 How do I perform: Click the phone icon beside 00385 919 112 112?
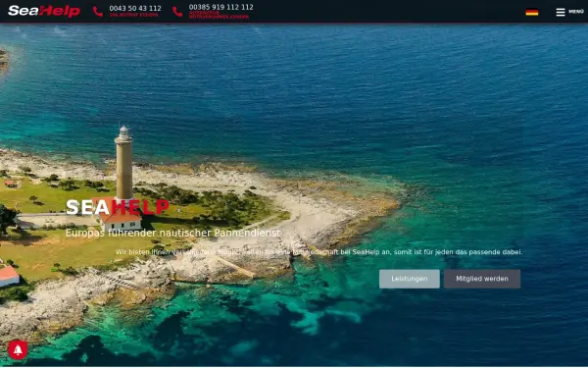click(177, 11)
